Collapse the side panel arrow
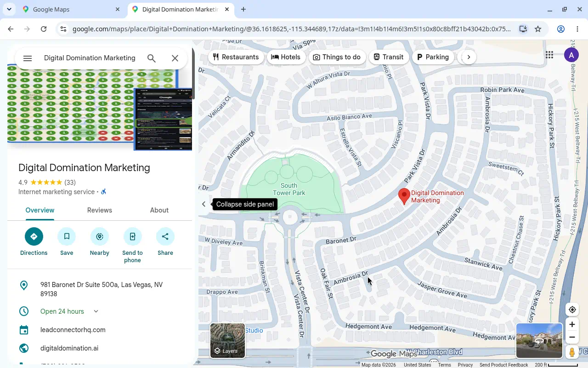The height and width of the screenshot is (368, 588). (x=204, y=204)
